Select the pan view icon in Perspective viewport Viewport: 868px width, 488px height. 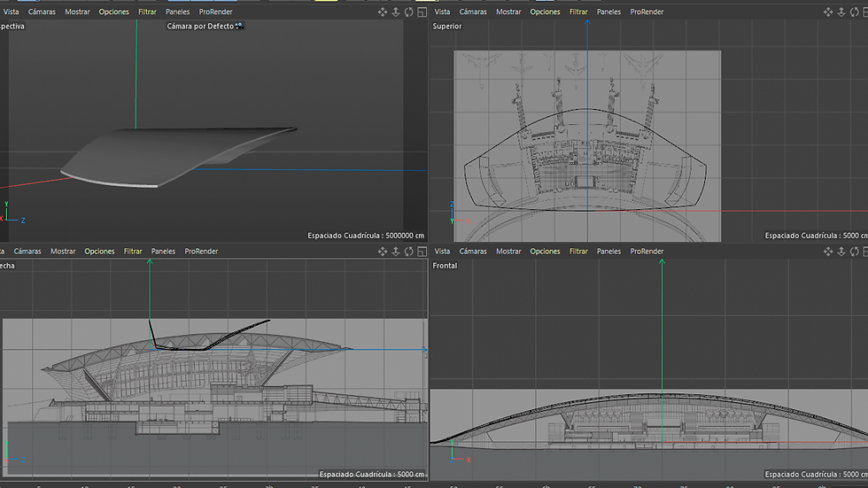tap(383, 12)
